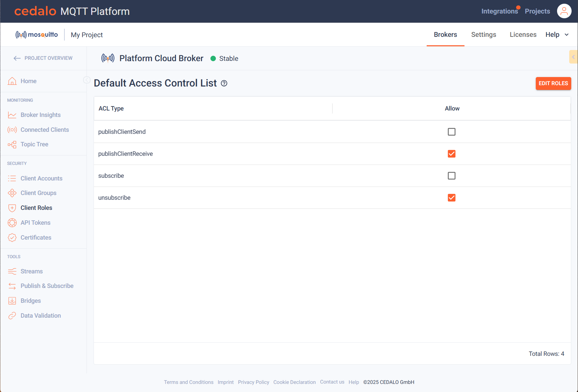Select the publishClientSend row text
578x392 pixels.
coord(122,132)
